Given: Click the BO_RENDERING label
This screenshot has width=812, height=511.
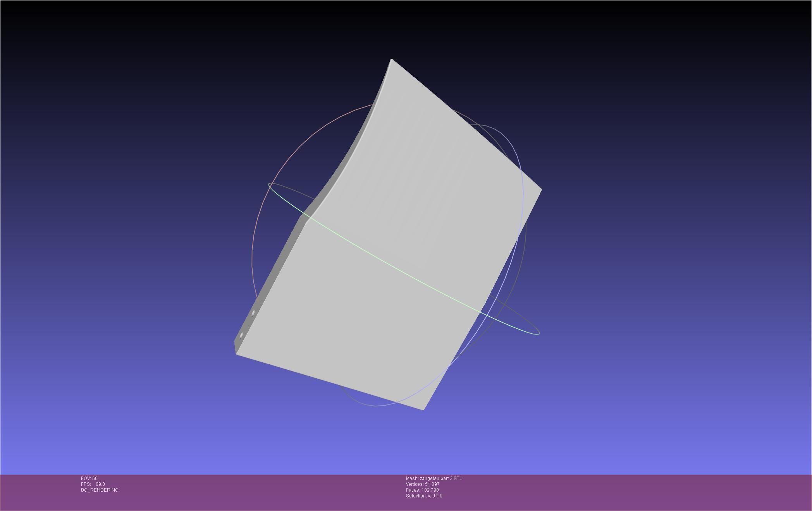Looking at the screenshot, I should tap(100, 490).
